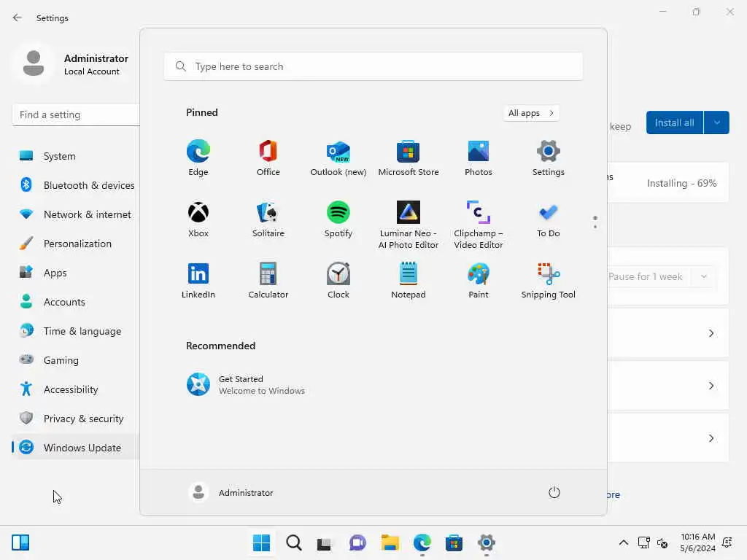Show hidden system tray icons
The width and height of the screenshot is (747, 560).
click(x=623, y=542)
